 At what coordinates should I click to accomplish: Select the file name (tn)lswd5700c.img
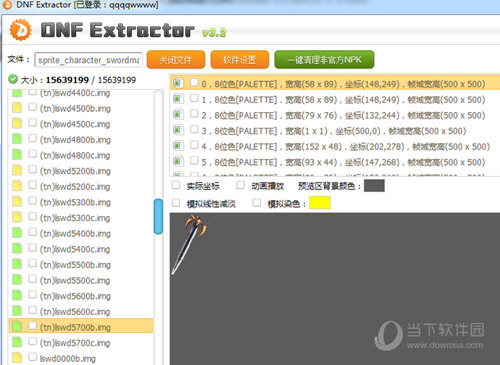75,343
